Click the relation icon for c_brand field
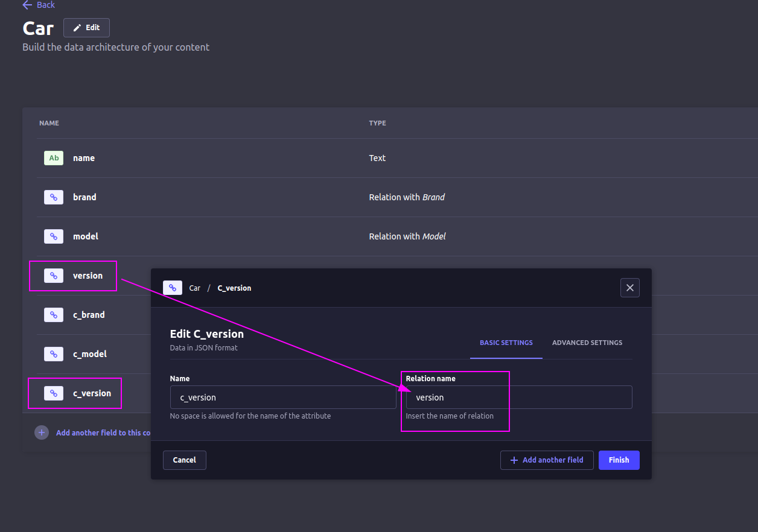The image size is (758, 532). (x=54, y=315)
